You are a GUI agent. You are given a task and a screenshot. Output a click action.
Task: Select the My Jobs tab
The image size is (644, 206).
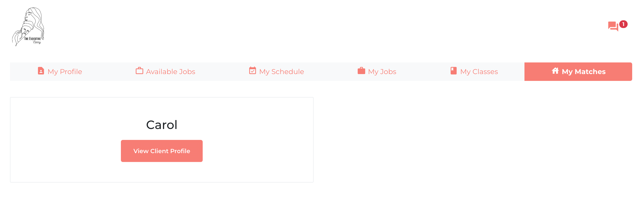click(x=377, y=72)
